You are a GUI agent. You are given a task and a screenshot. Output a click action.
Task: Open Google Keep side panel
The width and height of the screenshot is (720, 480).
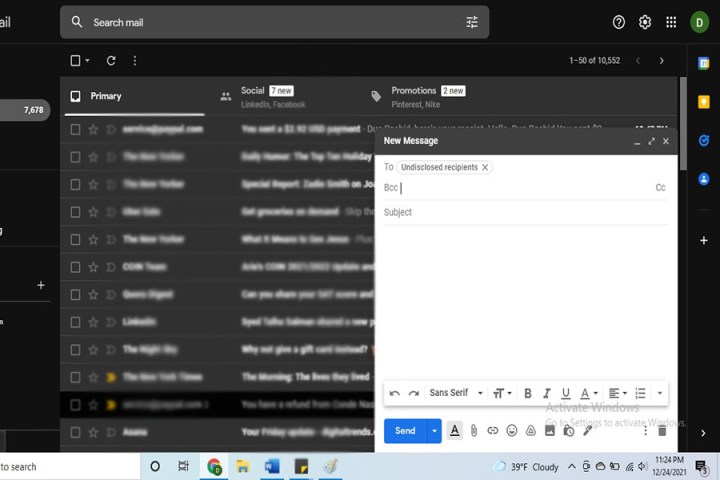click(703, 102)
